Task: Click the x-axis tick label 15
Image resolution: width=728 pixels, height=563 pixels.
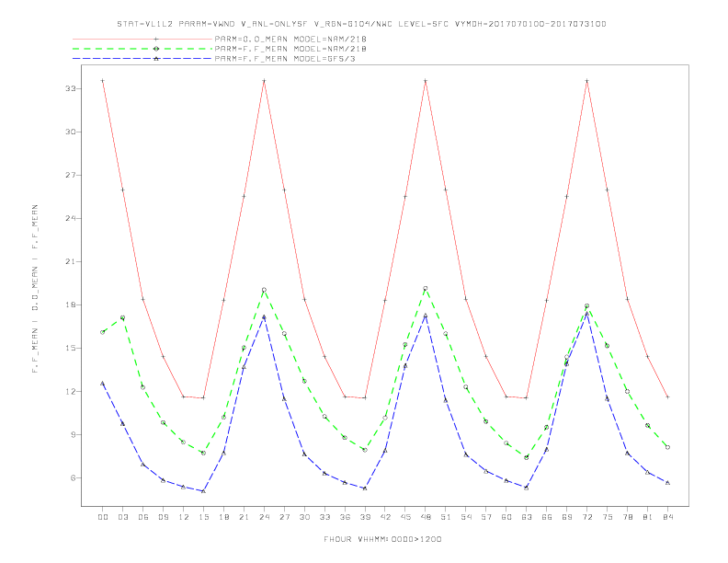Action: [x=203, y=517]
